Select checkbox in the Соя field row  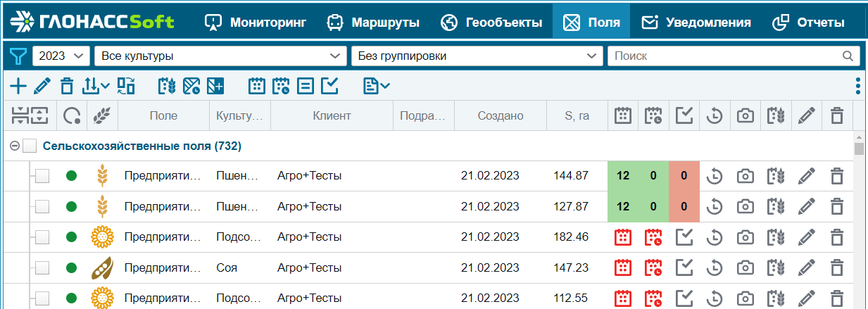click(x=42, y=268)
